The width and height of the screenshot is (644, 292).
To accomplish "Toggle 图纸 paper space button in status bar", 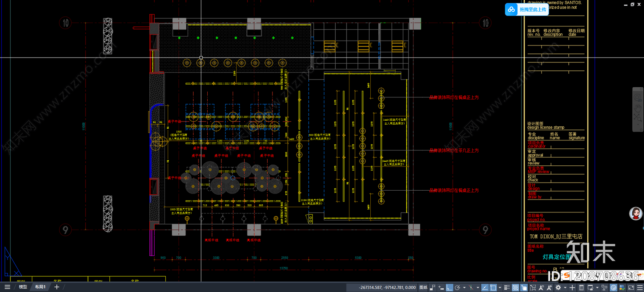I will pos(423,288).
